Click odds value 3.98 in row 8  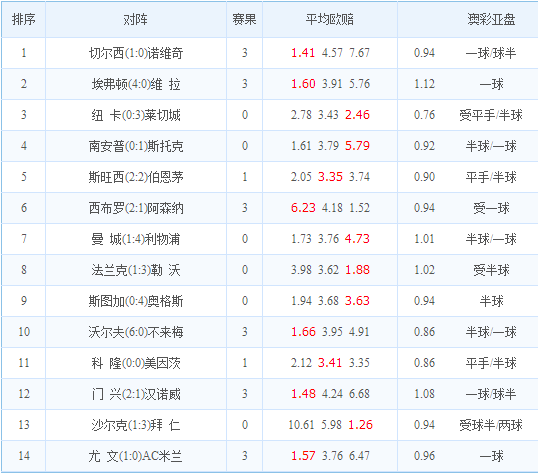301,270
